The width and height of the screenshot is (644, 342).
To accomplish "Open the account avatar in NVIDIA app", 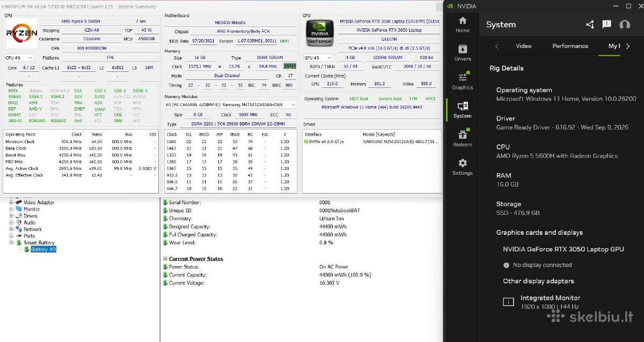I will 625,25.
